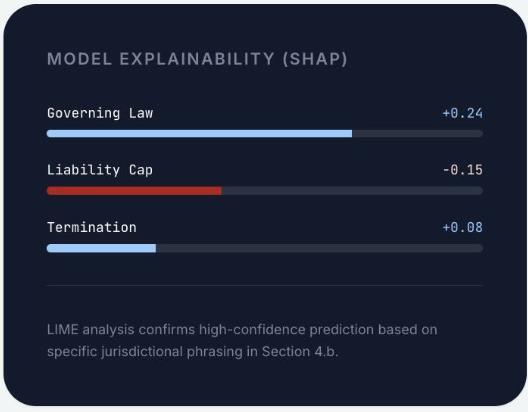Click the Model Explainability (SHAP) heading

pyautogui.click(x=197, y=59)
